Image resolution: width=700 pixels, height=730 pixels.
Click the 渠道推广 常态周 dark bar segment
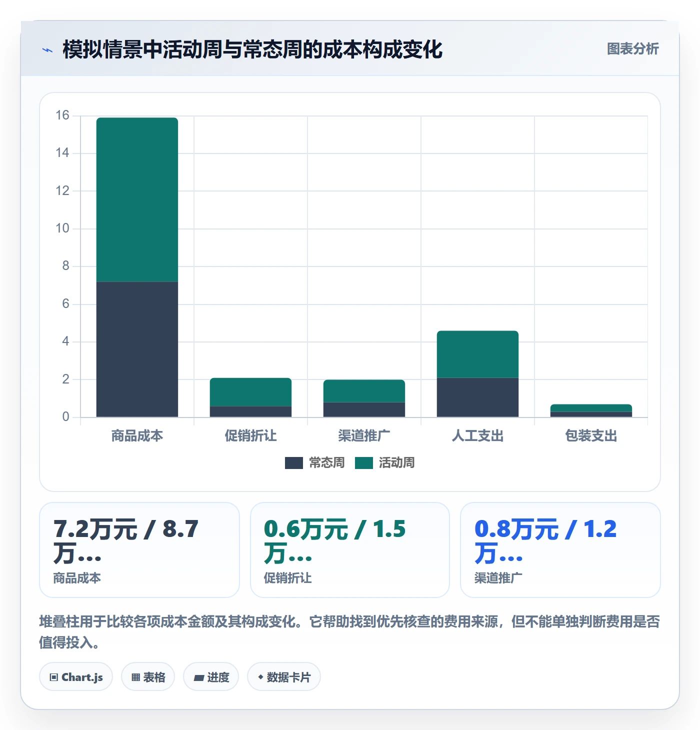pyautogui.click(x=364, y=409)
